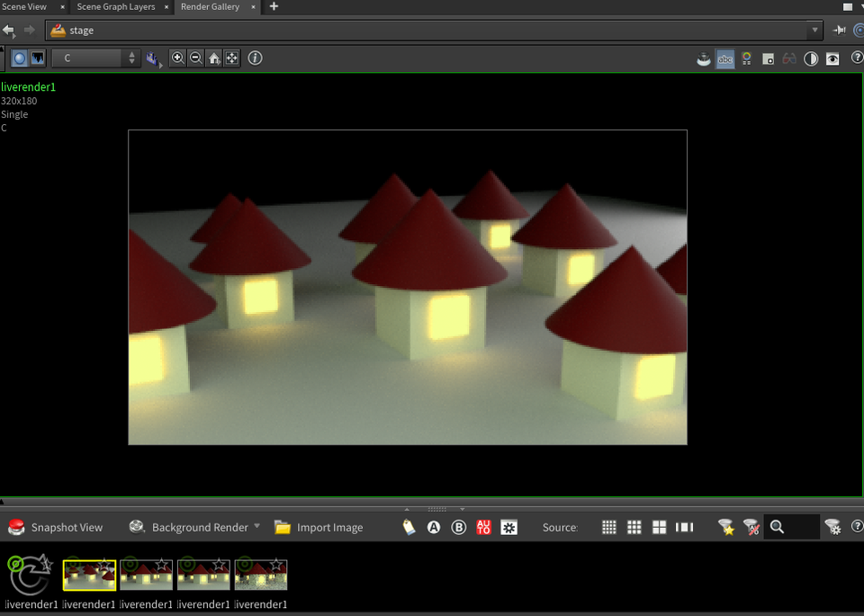
Task: Click the Import Image button
Action: tap(319, 527)
